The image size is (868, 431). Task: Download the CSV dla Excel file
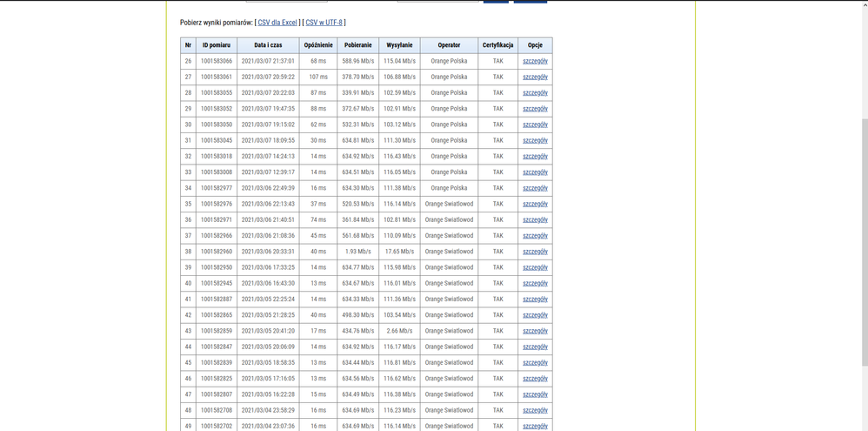click(277, 23)
